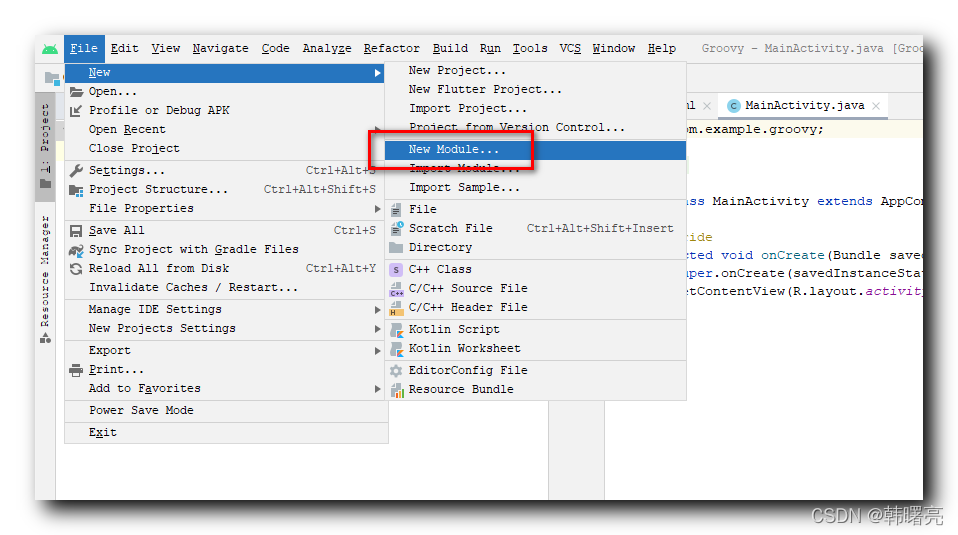Click the Sync Project with Gradle icon

(x=76, y=249)
